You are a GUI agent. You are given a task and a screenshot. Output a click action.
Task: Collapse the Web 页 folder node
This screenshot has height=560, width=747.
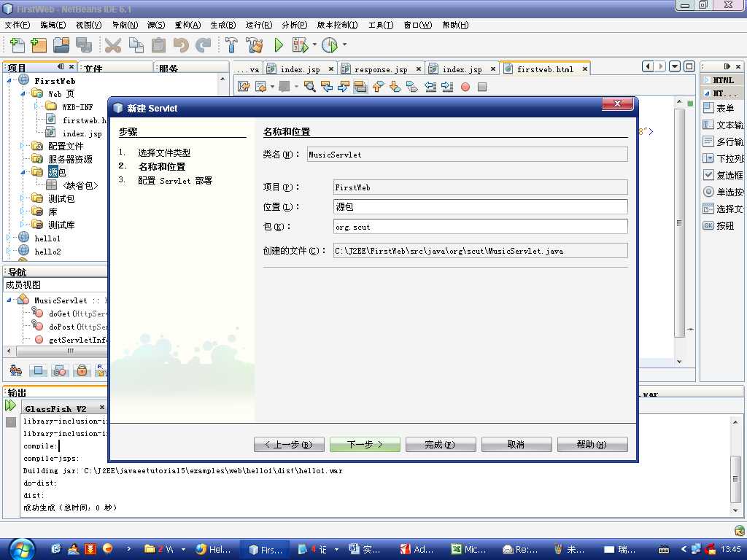click(x=23, y=94)
